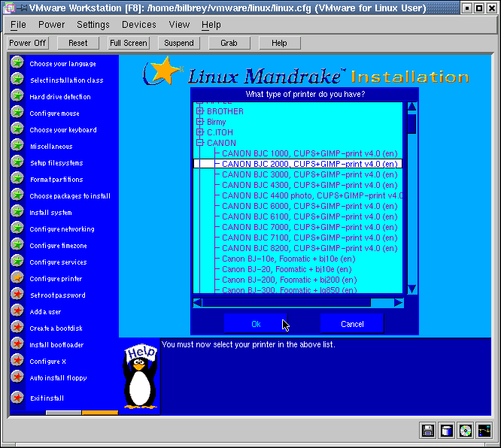501x448 pixels.
Task: Open the Devices menu
Action: (139, 25)
